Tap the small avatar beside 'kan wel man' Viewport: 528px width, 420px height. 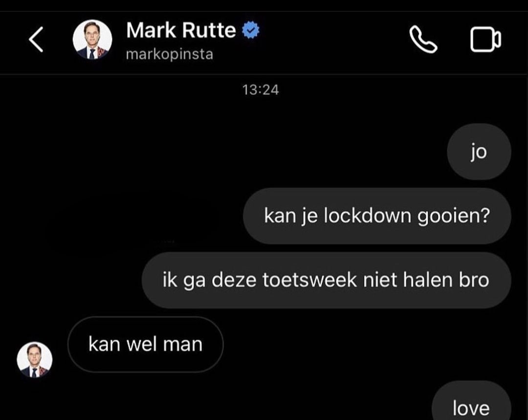pos(35,359)
